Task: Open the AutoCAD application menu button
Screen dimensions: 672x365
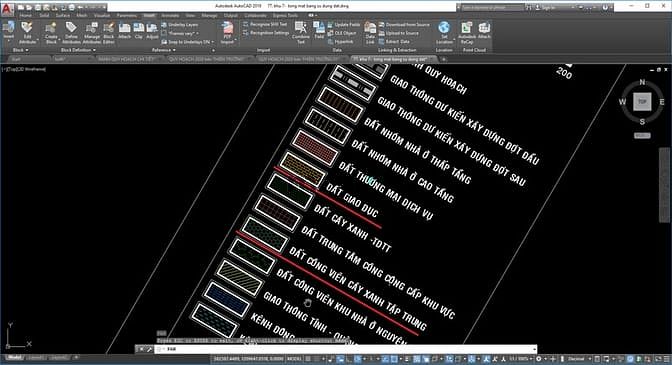Action: (7, 9)
